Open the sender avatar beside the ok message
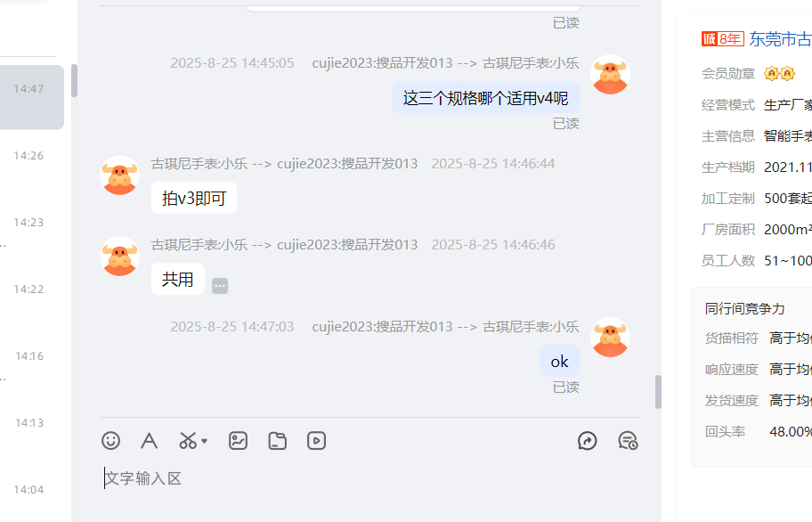812x522 pixels. pyautogui.click(x=610, y=337)
